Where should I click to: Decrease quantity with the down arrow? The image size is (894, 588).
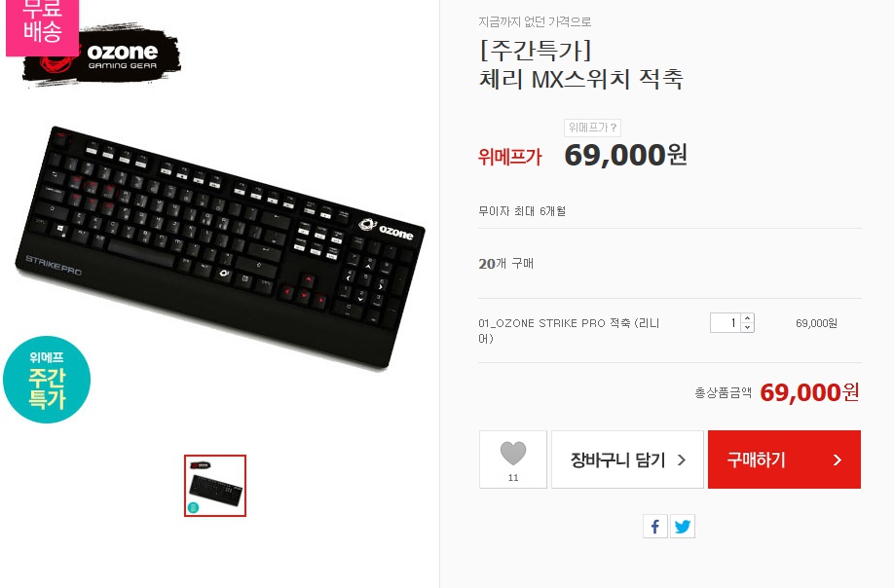(x=748, y=328)
